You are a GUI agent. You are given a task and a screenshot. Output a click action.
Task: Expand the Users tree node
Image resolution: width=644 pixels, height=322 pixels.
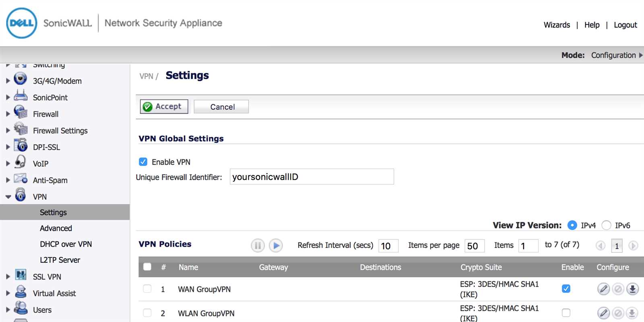(x=8, y=310)
